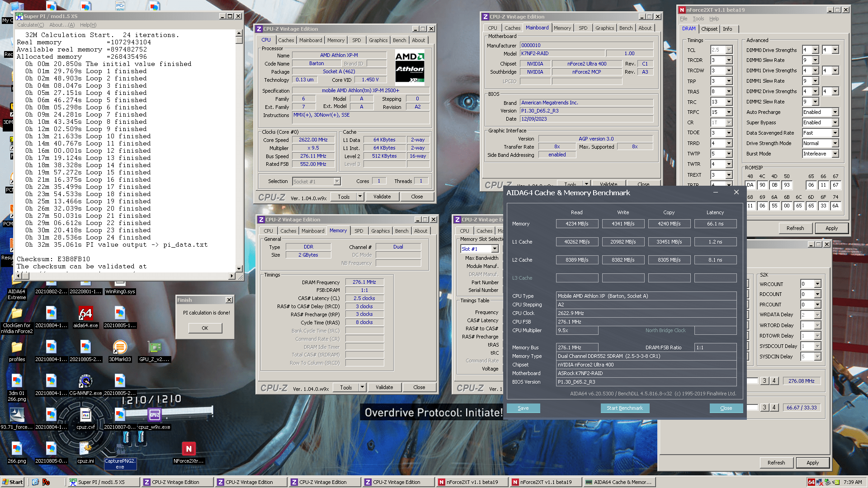Launch the CapturePNG2.exe desktop icon

point(120,455)
